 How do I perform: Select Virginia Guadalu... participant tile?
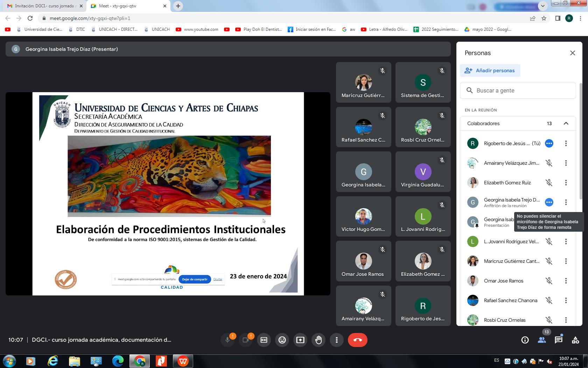point(423,172)
